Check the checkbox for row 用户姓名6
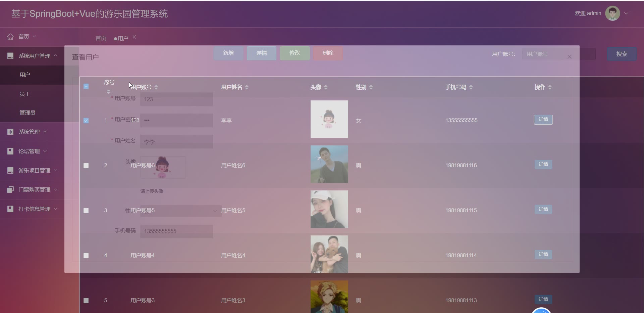644x313 pixels. coord(86,166)
